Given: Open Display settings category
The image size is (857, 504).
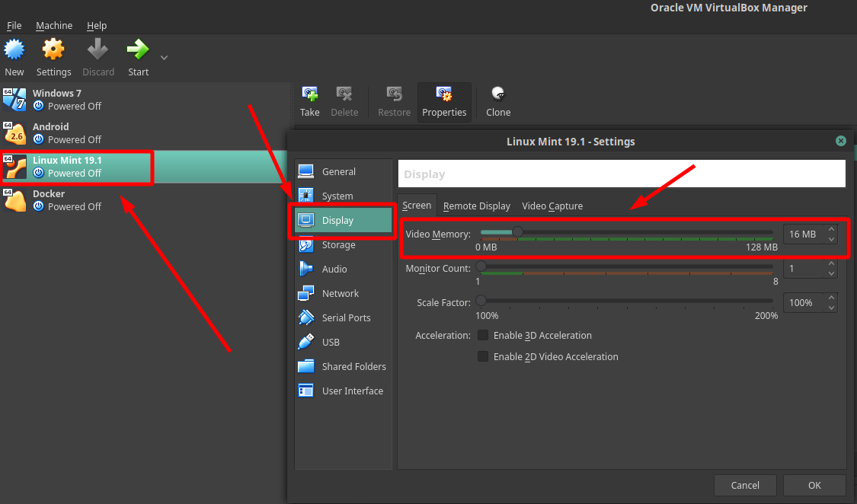Looking at the screenshot, I should pos(344,220).
